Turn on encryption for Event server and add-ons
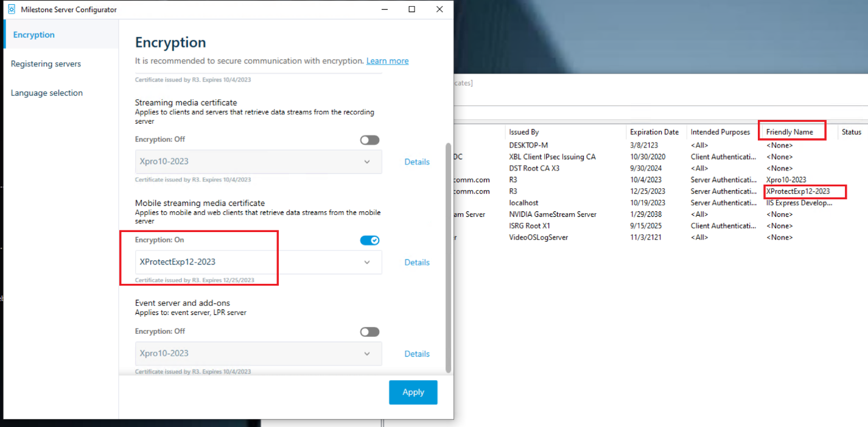Image resolution: width=868 pixels, height=427 pixels. coord(369,331)
